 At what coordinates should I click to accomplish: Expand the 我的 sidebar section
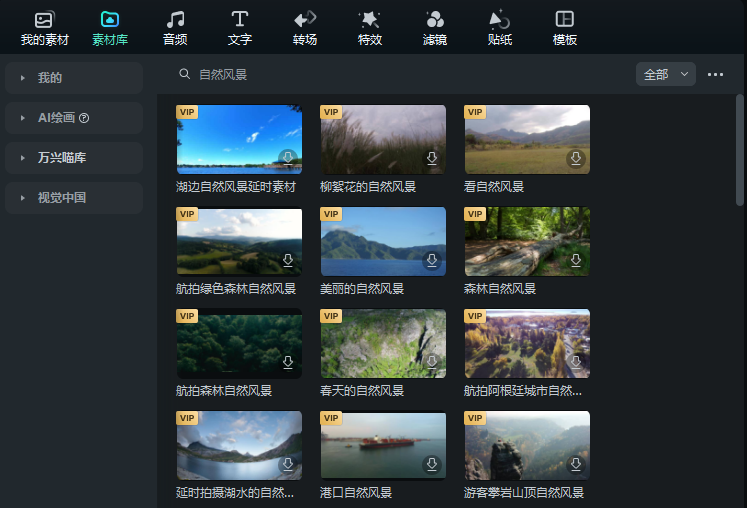point(74,78)
